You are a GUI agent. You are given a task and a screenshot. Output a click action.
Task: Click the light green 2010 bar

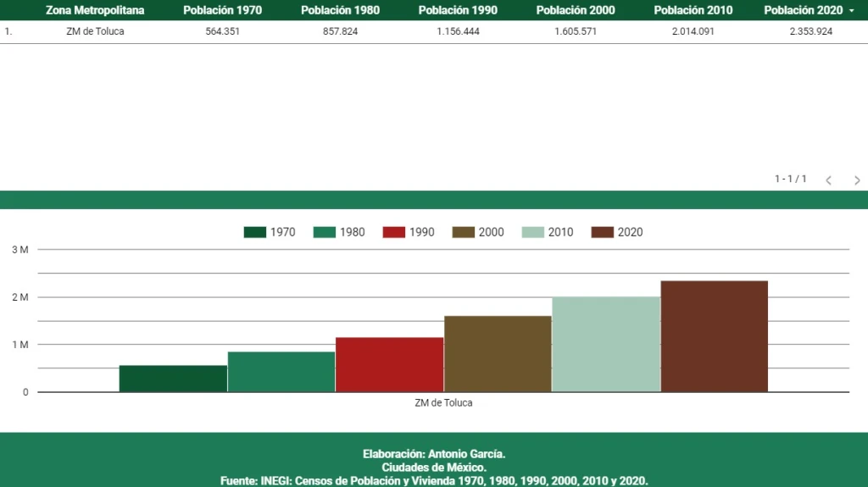pyautogui.click(x=606, y=344)
